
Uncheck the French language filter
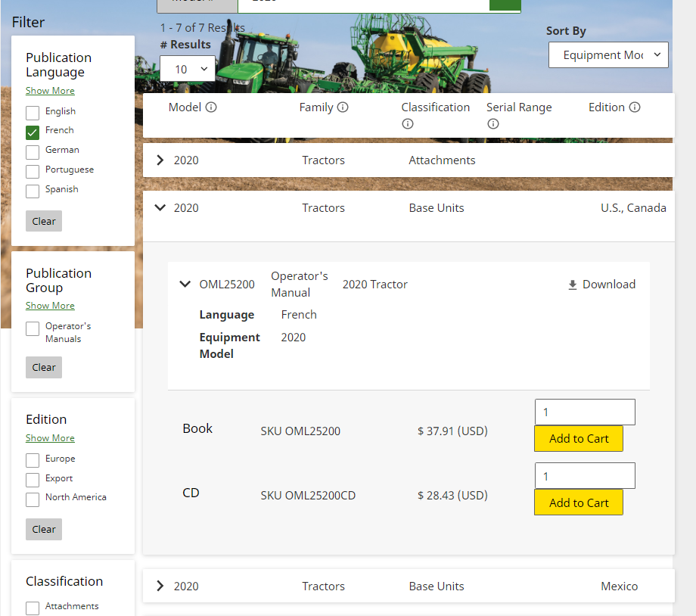[33, 132]
